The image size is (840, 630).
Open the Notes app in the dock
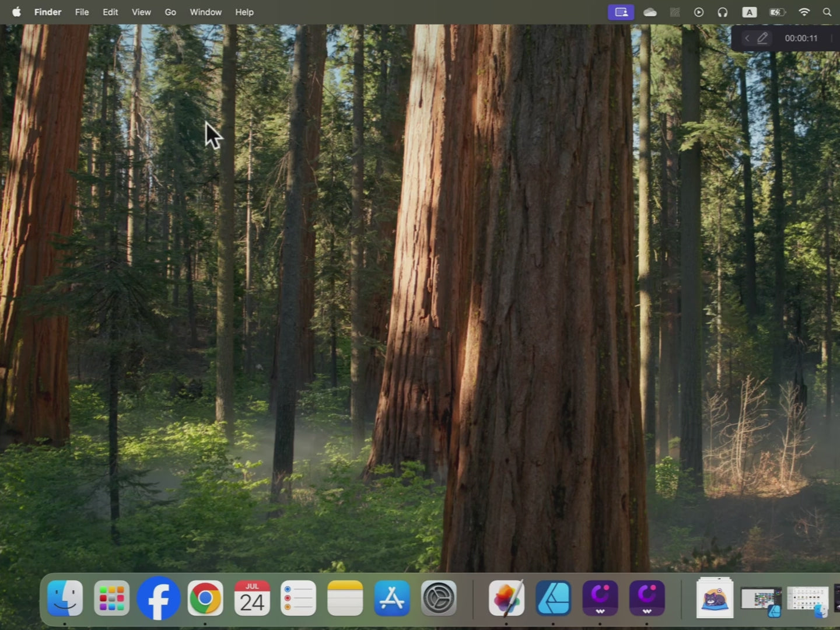coord(345,598)
